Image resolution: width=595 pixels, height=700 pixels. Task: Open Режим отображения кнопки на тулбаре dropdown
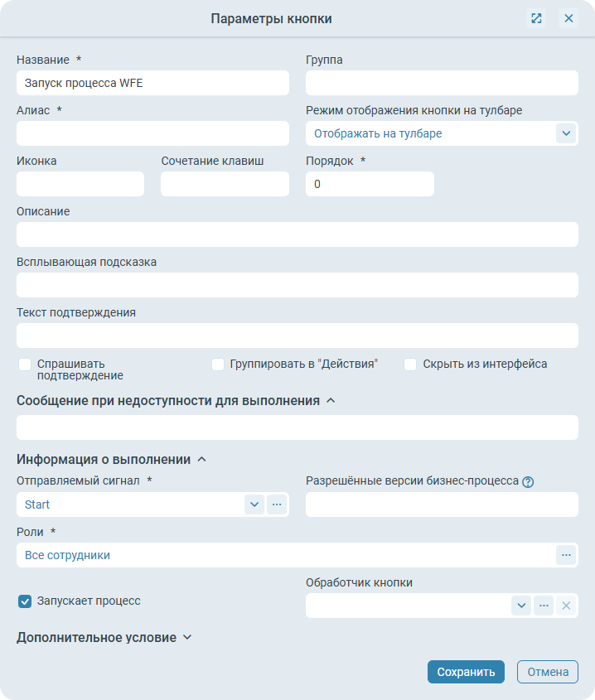coord(566,133)
